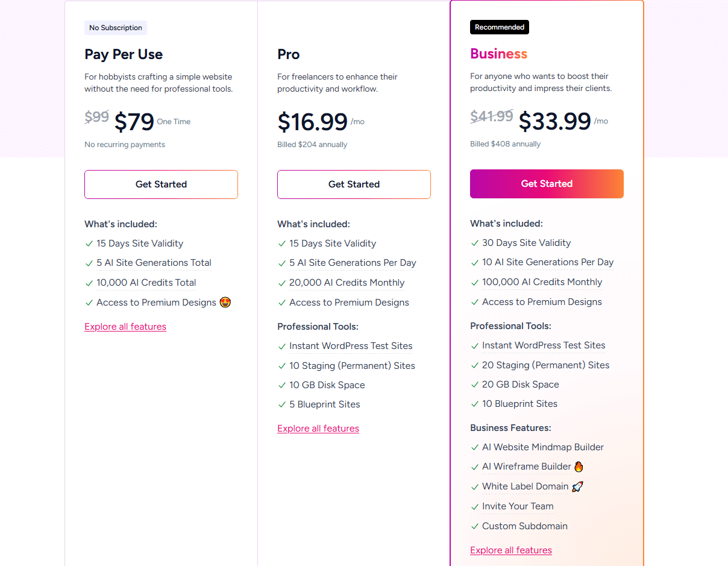Click checkmark beside Custom Subdomain
This screenshot has width=728, height=566.
coord(474,526)
